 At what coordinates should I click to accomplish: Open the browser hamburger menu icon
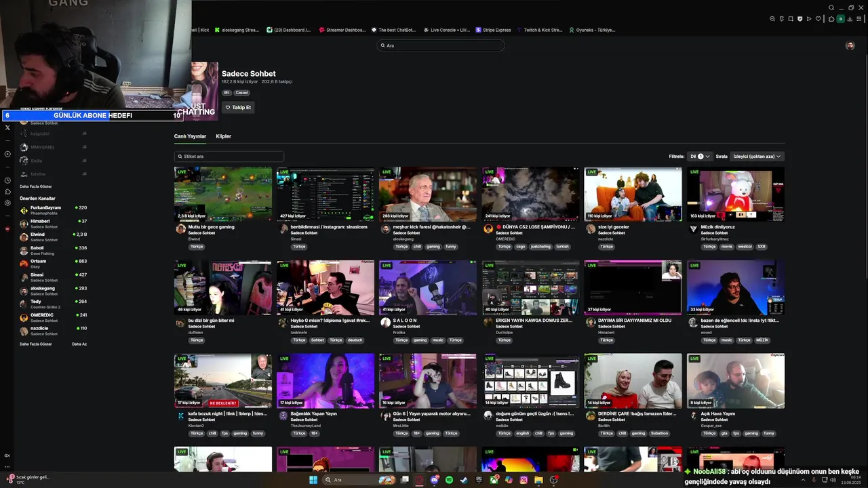click(859, 19)
